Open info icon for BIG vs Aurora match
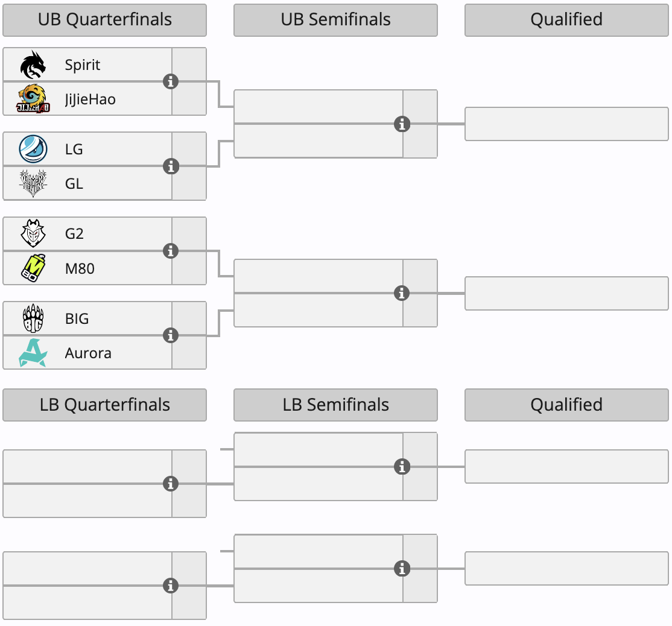This screenshot has width=672, height=626. (171, 335)
